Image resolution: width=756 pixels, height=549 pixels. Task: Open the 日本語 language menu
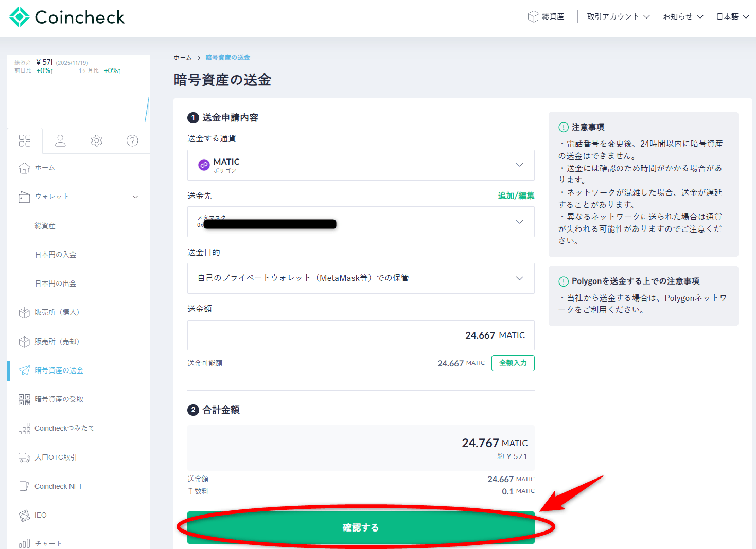pos(732,17)
